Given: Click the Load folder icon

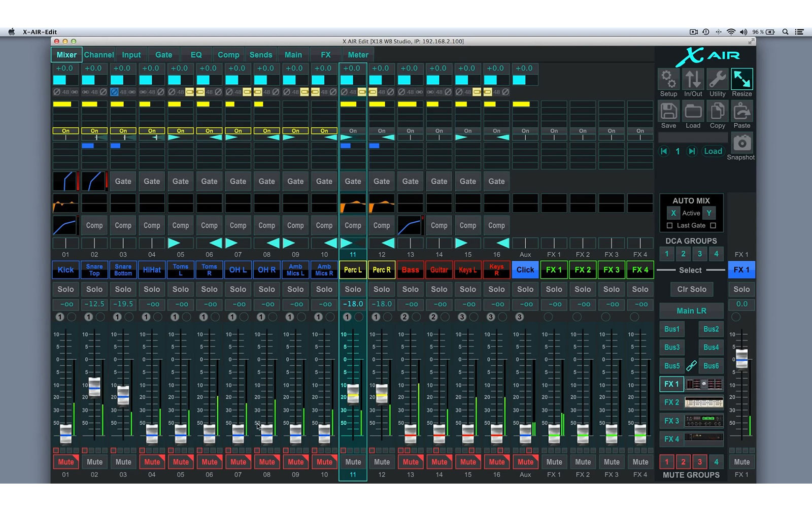Looking at the screenshot, I should pos(693,111).
